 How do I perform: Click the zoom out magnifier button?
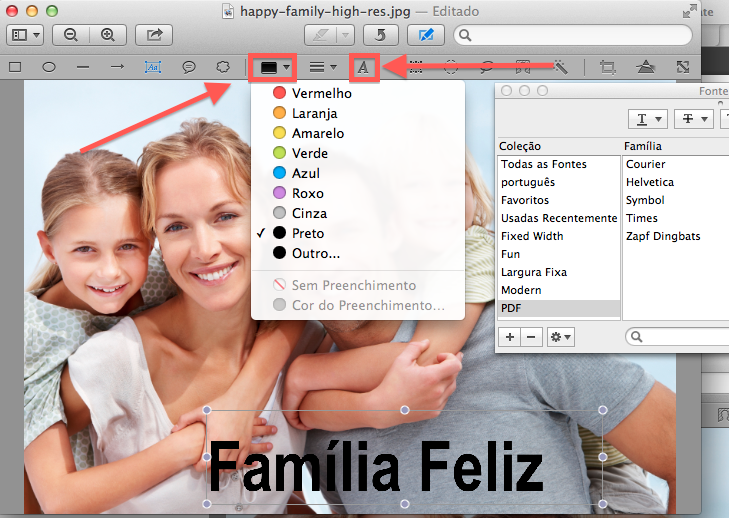(71, 35)
